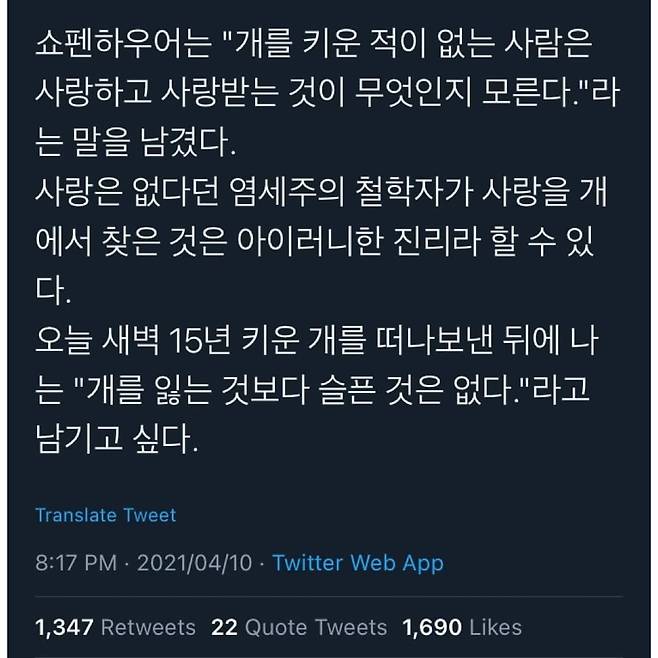Open the Retweets label

pos(149,627)
